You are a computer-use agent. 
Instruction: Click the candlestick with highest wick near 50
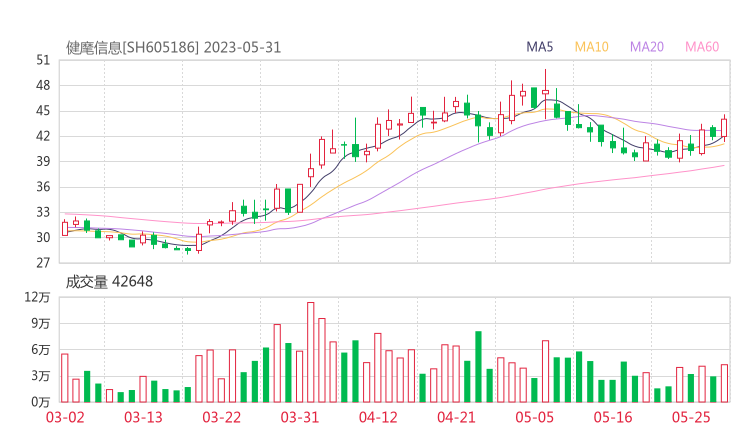pos(546,93)
